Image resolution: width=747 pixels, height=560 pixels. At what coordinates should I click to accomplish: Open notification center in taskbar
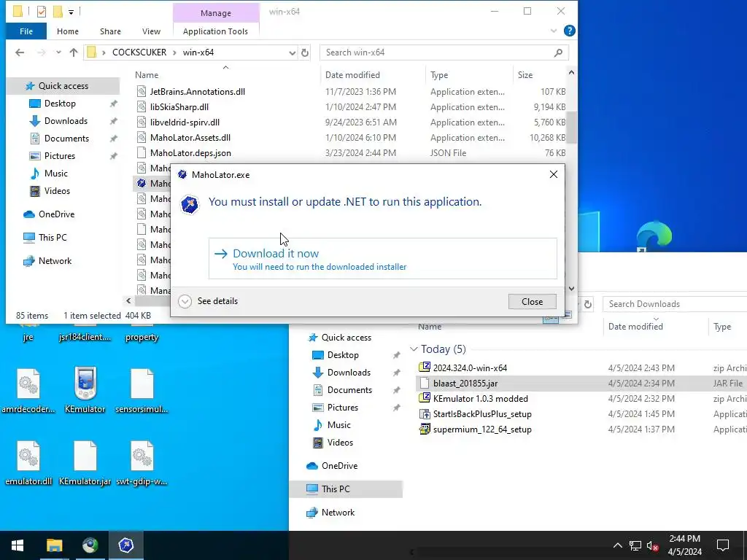[x=723, y=545]
